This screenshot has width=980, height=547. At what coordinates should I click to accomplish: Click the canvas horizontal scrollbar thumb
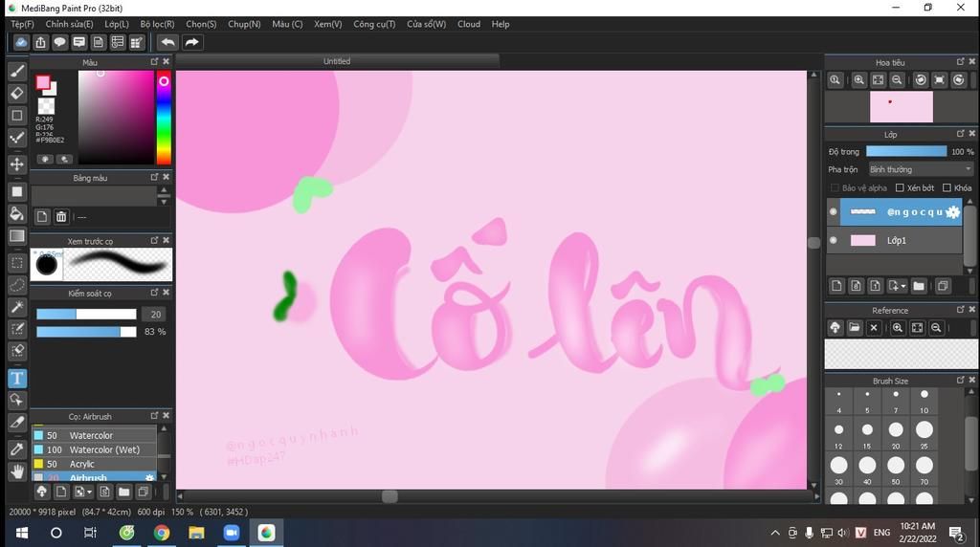tap(390, 496)
